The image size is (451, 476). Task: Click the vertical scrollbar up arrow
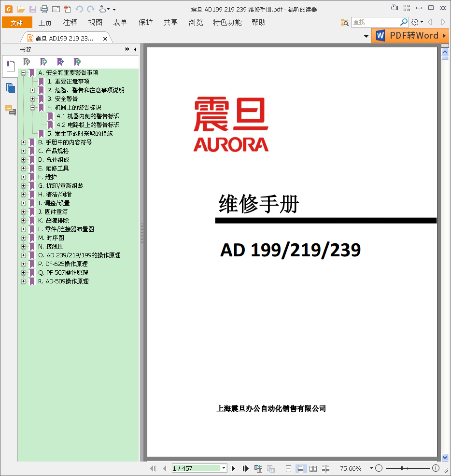click(445, 52)
